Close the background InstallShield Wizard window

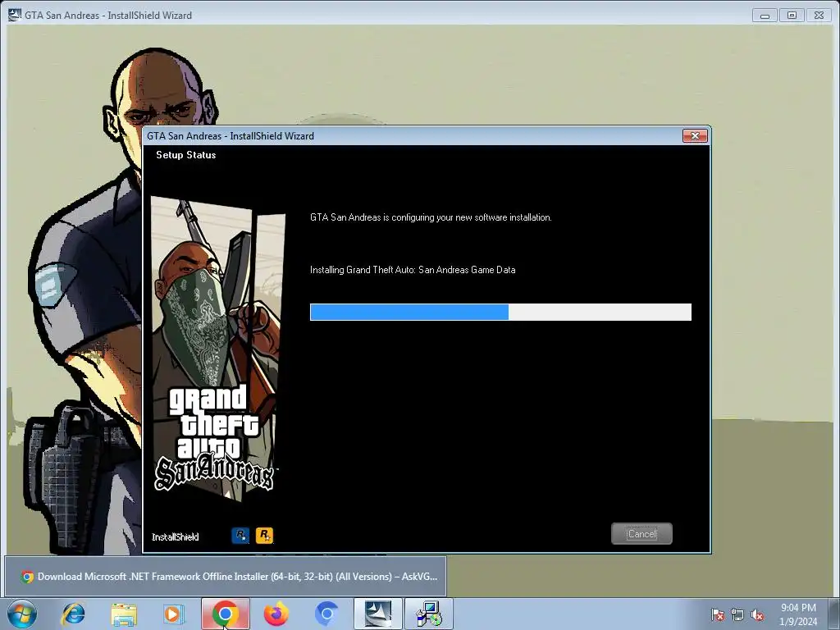click(819, 16)
